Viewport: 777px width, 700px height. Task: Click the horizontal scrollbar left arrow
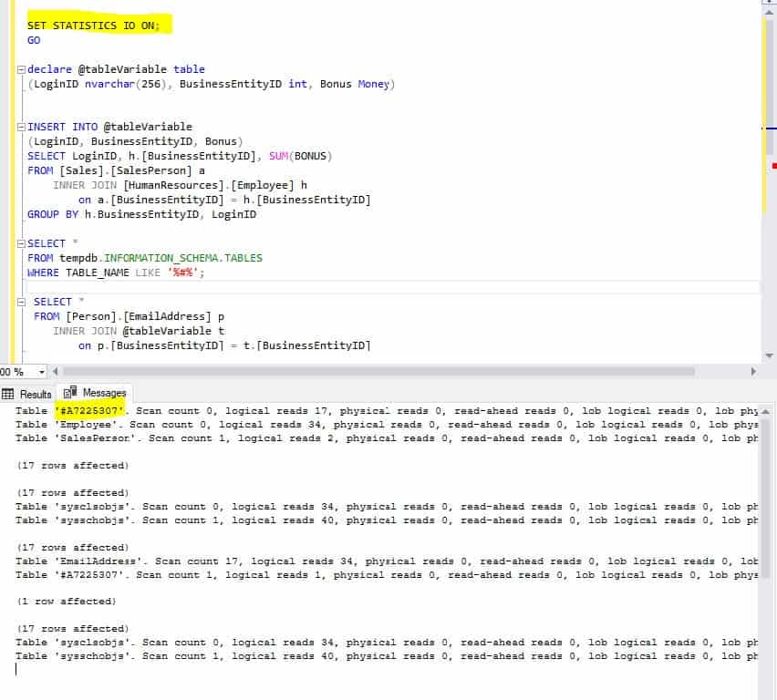[x=55, y=371]
